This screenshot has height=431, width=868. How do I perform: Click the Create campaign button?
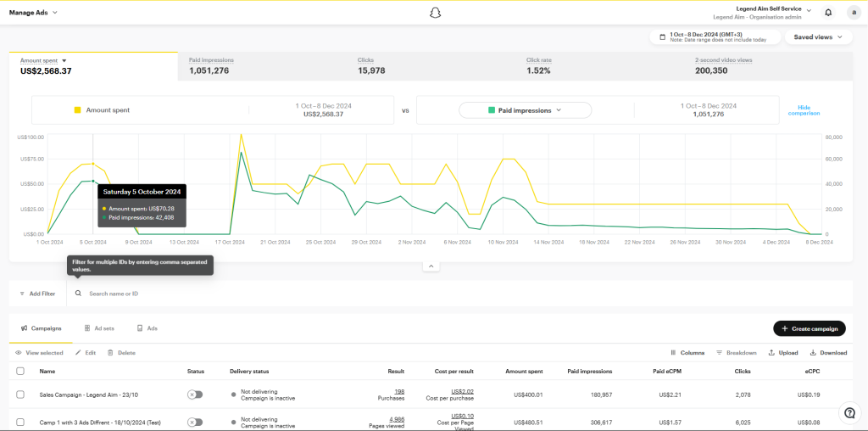pyautogui.click(x=809, y=328)
